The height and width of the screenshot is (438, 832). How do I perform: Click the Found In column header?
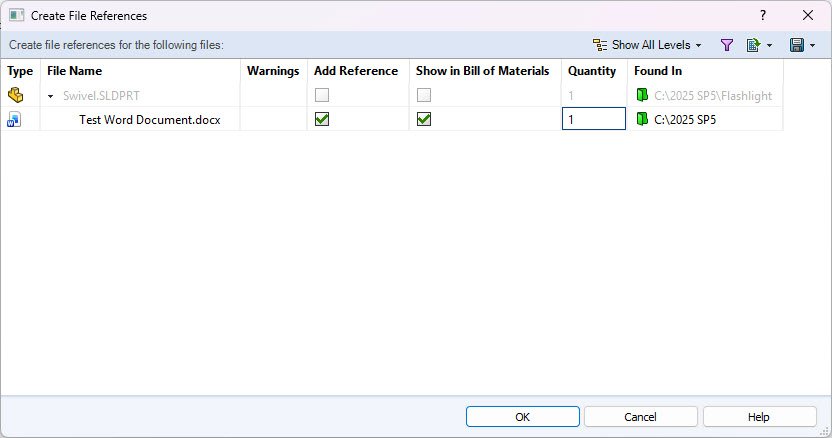(x=705, y=71)
